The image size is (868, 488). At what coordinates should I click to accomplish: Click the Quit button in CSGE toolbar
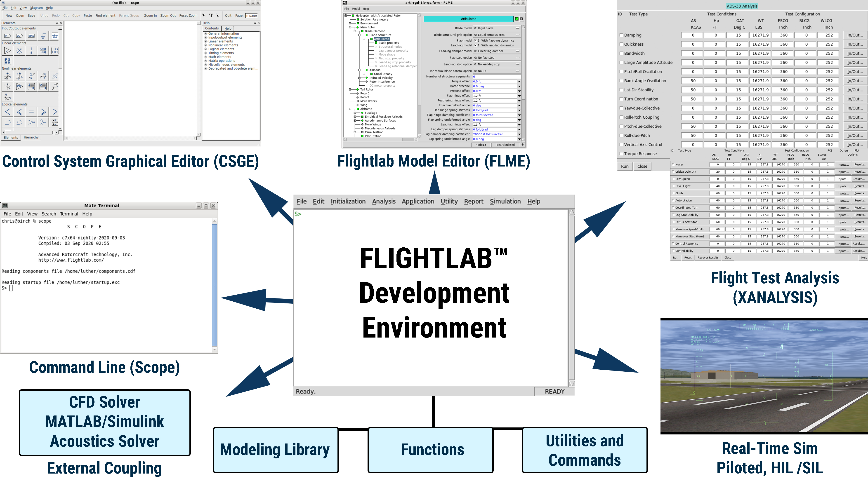[228, 16]
